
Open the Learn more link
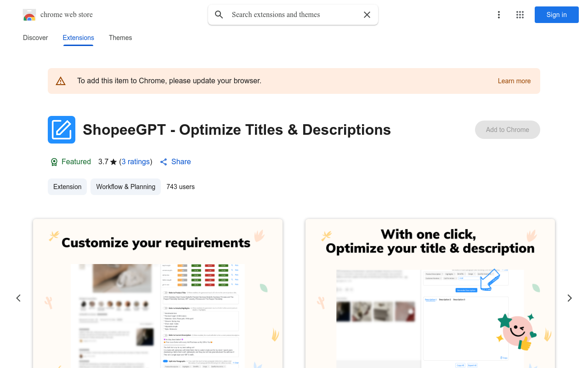pos(514,81)
